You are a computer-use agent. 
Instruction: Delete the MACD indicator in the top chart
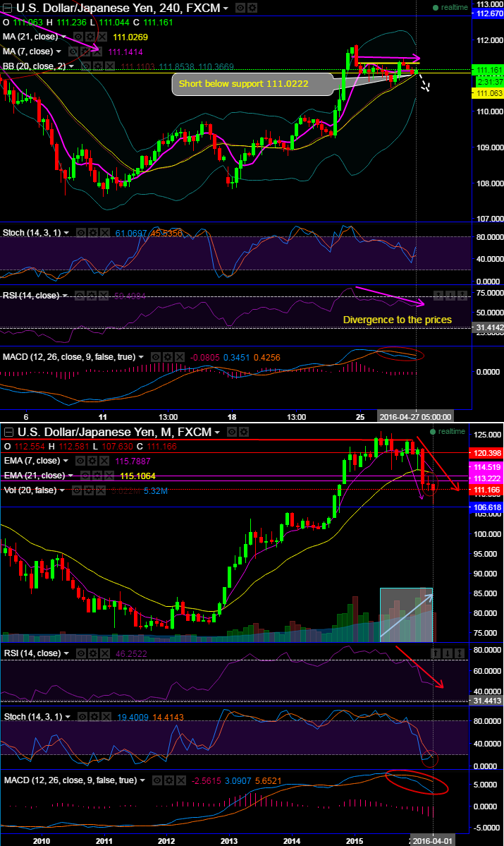179,358
